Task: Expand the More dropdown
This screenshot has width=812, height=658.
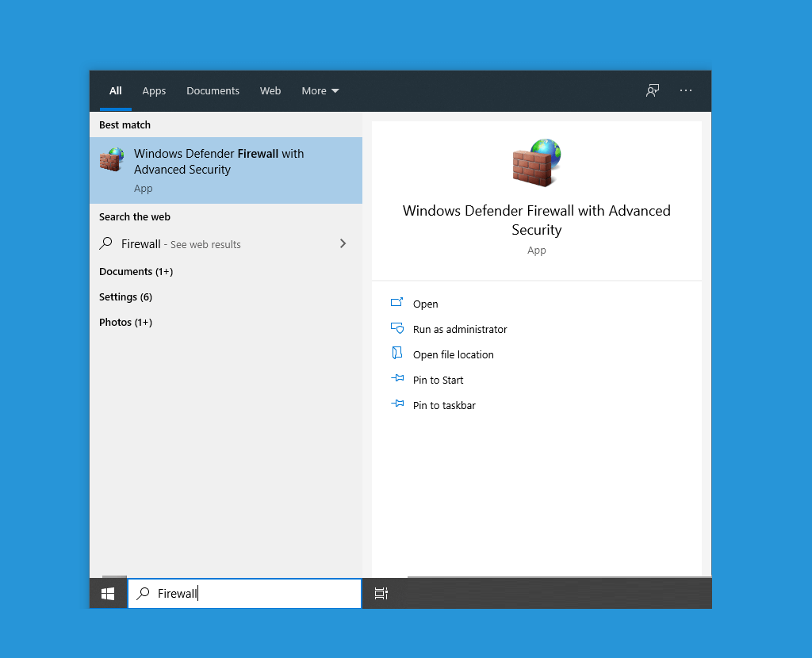Action: [320, 90]
